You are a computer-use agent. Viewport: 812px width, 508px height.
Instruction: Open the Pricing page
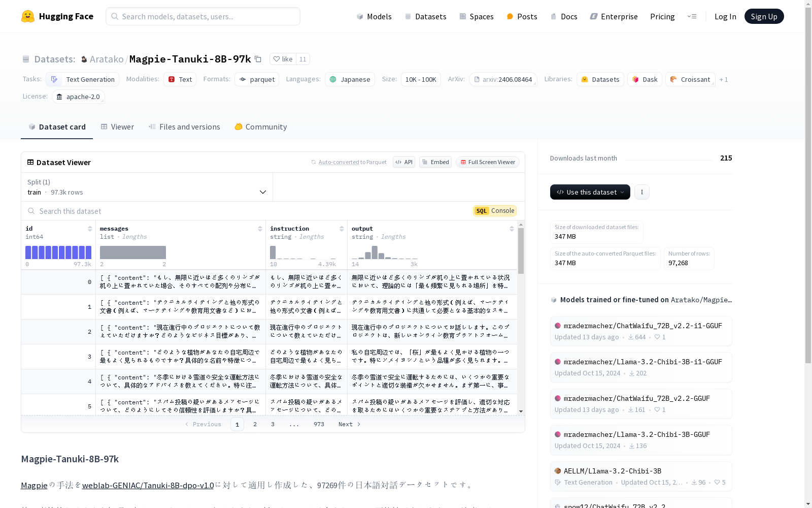coord(662,16)
